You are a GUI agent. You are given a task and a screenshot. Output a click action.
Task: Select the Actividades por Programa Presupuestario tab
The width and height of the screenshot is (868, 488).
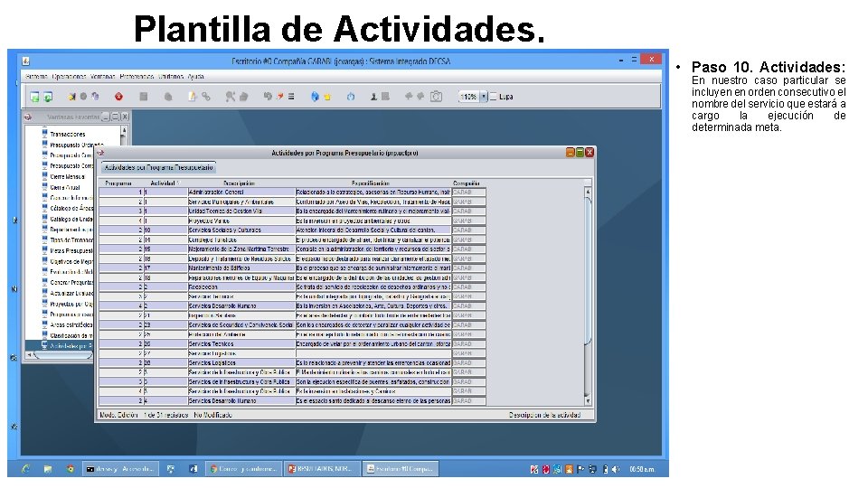(158, 167)
